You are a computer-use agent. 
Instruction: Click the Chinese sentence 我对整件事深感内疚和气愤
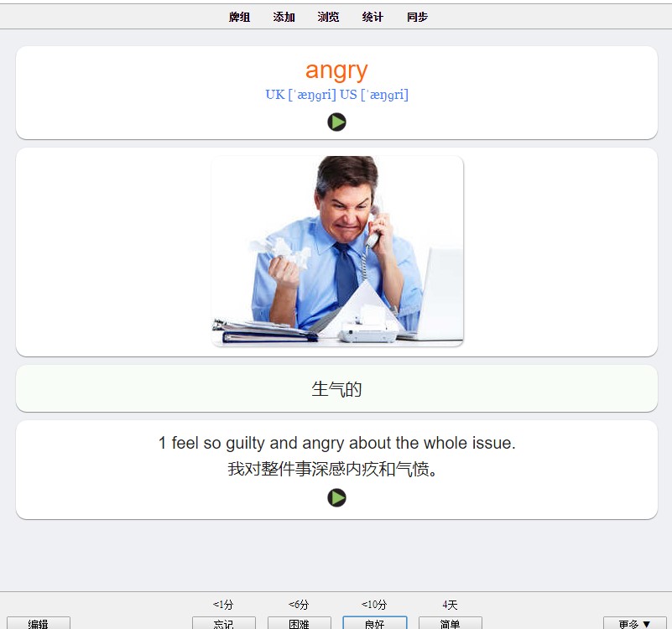[332, 469]
